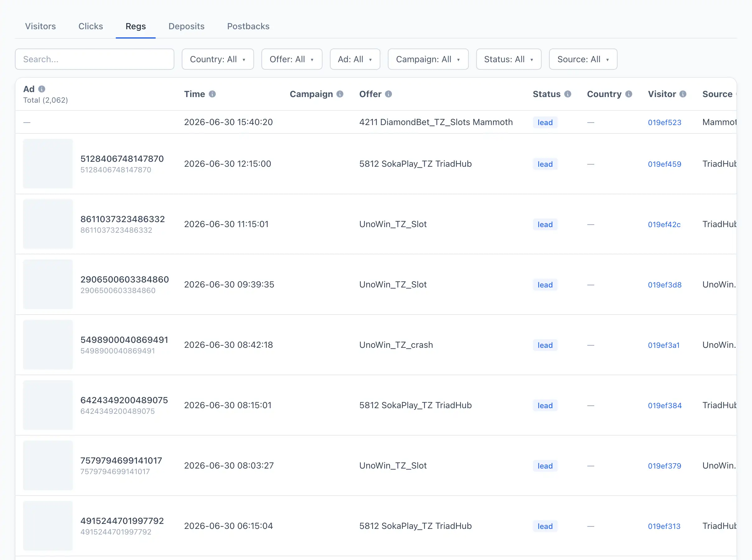The height and width of the screenshot is (560, 752).
Task: Click the Offer column header
Action: 370,94
